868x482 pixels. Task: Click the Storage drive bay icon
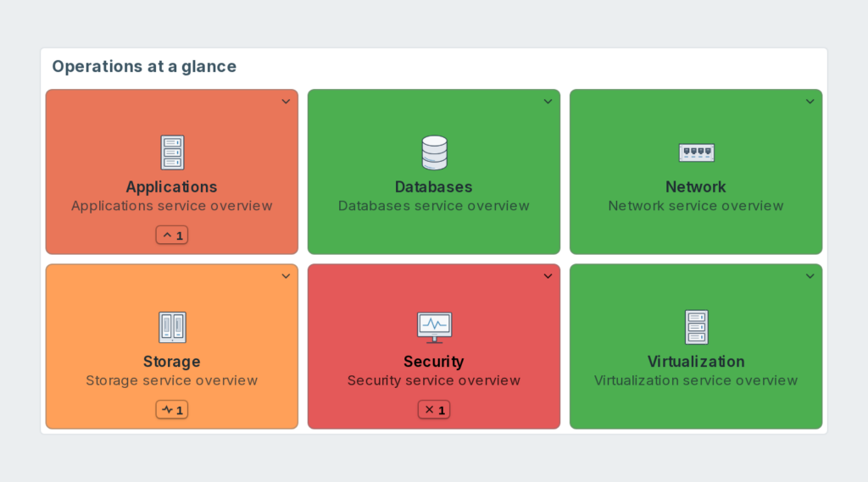coord(172,327)
